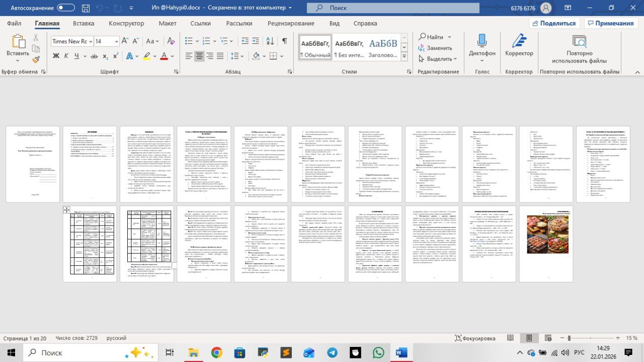Select the Заголовок style
Viewport: 644px width, 362px height.
383,48
